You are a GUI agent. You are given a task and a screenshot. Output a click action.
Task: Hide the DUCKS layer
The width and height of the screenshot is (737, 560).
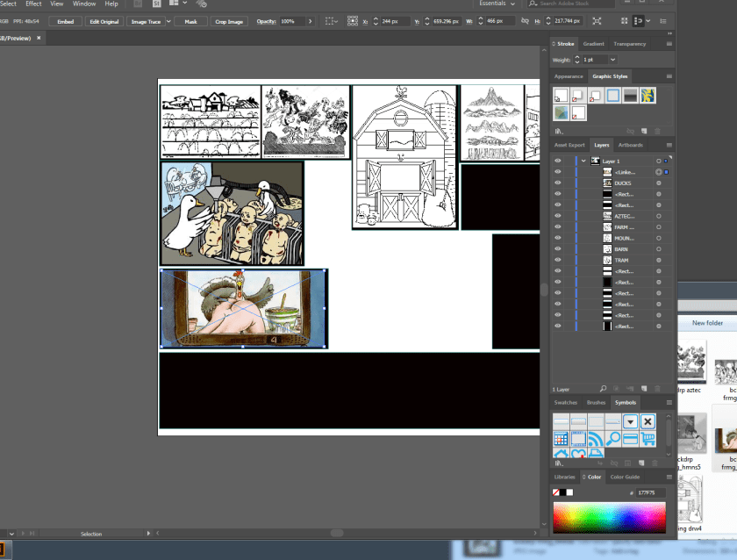pyautogui.click(x=557, y=183)
